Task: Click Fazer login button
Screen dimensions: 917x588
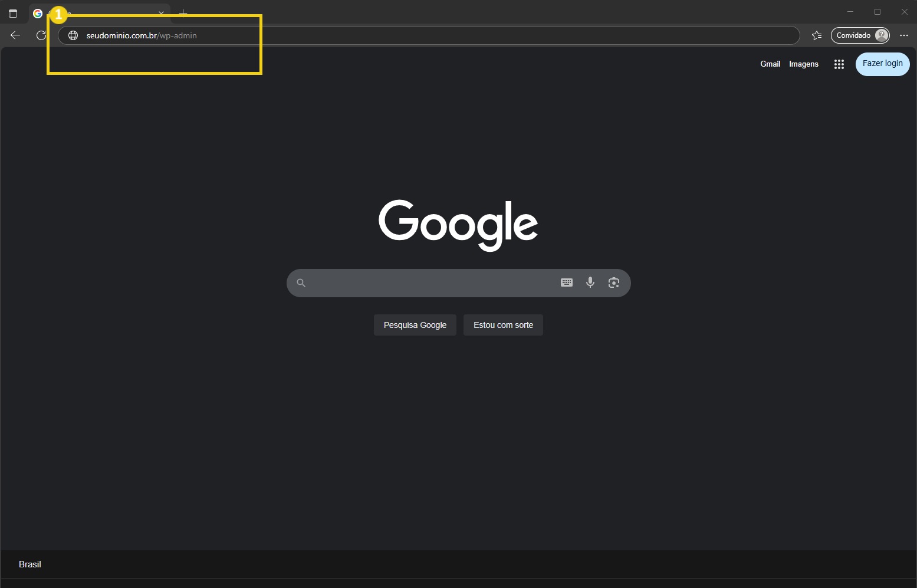Action: [x=883, y=64]
